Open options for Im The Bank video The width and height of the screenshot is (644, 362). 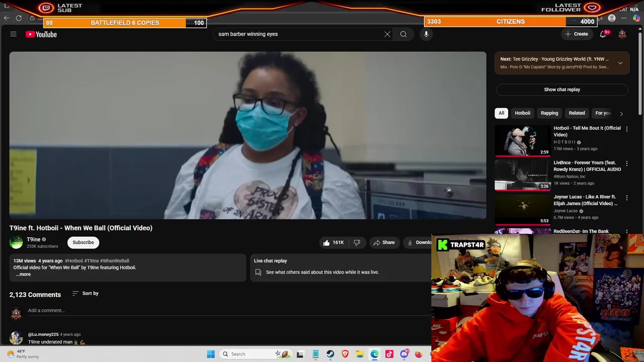click(x=627, y=232)
